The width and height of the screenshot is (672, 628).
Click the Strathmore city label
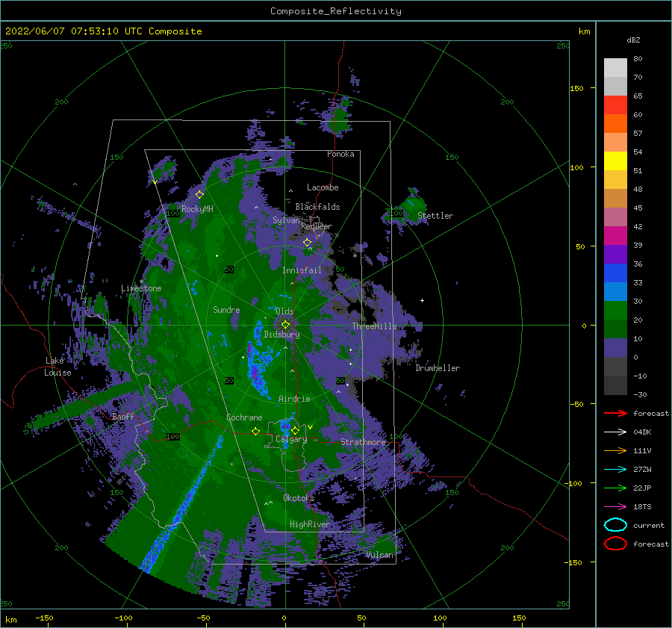click(363, 442)
